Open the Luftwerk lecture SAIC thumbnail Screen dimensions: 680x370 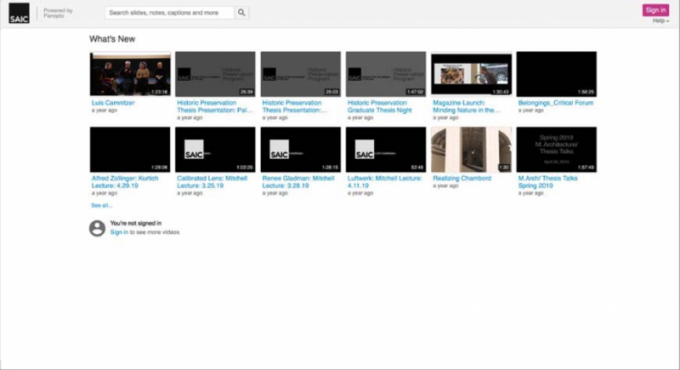[386, 150]
